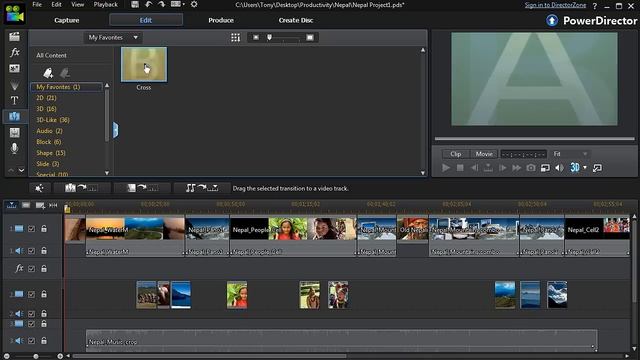Switch to the Create Disc tab

pos(296,20)
